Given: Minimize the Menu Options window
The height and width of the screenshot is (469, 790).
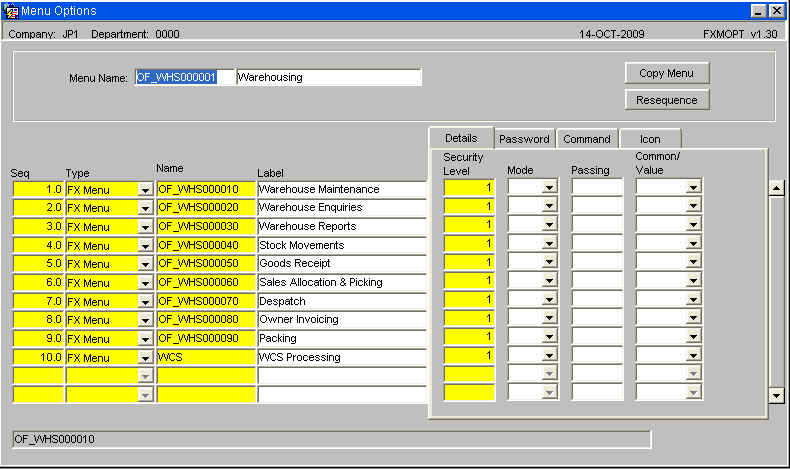Looking at the screenshot, I should (x=759, y=11).
